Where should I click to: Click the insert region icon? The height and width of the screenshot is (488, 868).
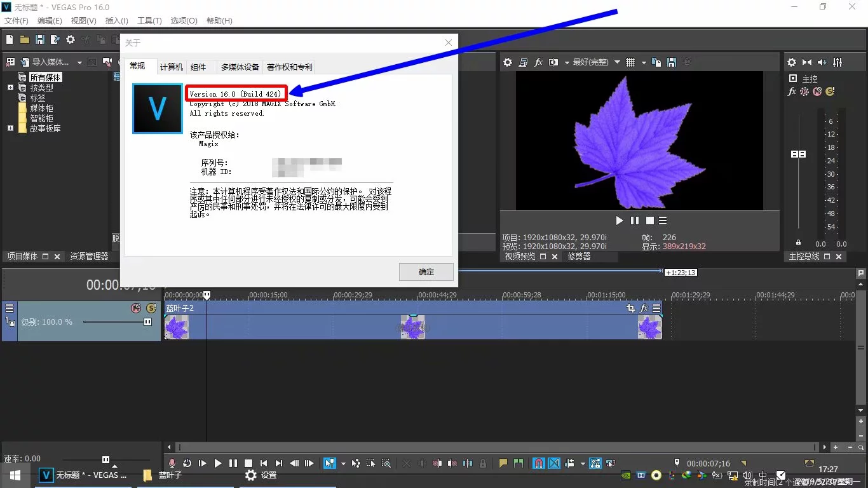coord(519,463)
